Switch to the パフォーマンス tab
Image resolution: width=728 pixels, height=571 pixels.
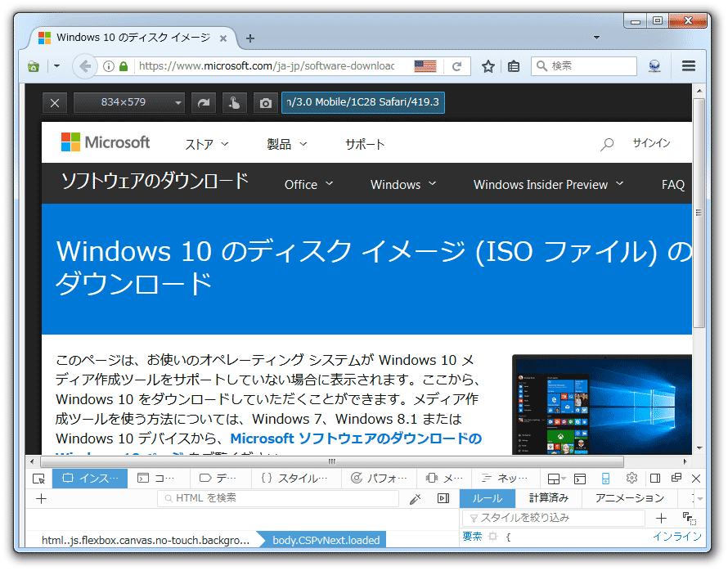tap(379, 479)
